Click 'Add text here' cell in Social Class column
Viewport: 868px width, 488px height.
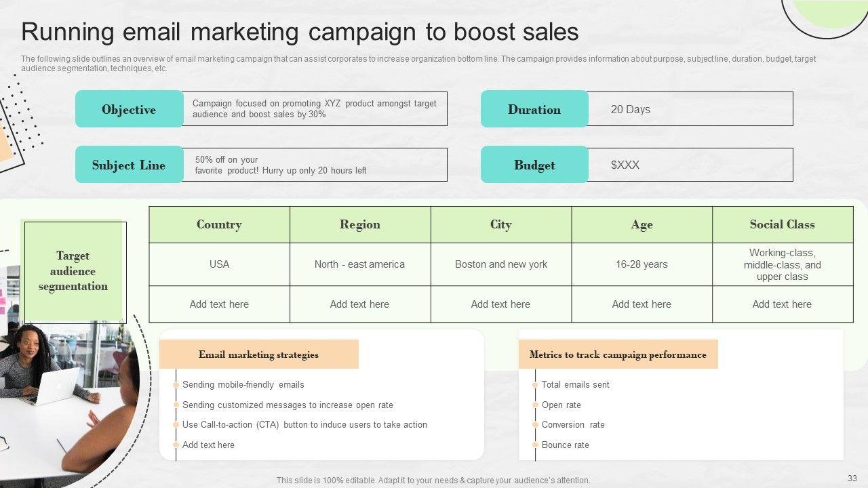(783, 304)
